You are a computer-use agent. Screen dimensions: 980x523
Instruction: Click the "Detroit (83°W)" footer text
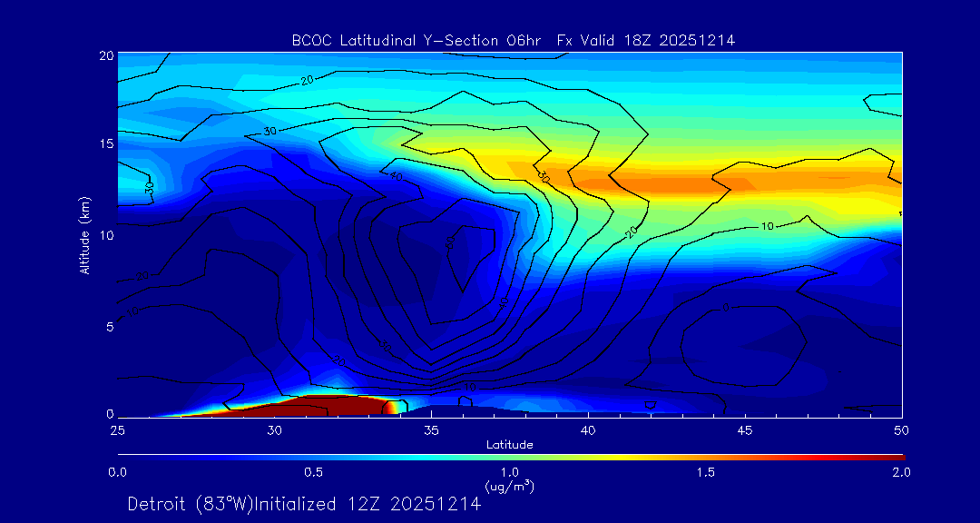(191, 504)
